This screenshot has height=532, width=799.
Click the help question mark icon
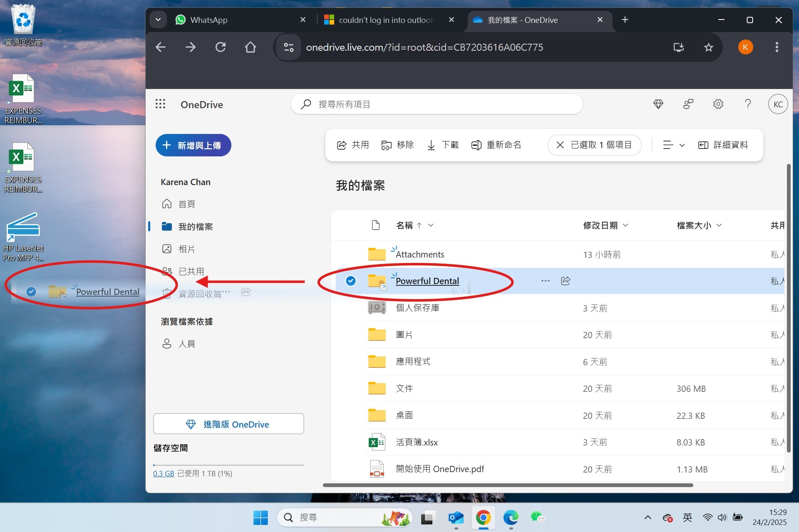coord(748,104)
